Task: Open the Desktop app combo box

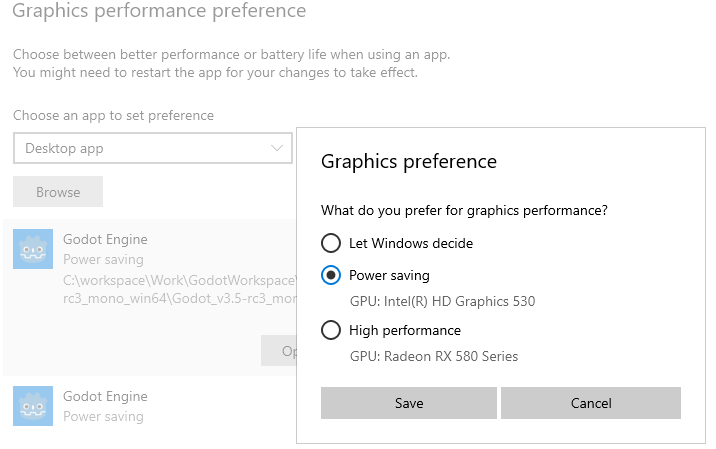Action: tap(152, 149)
